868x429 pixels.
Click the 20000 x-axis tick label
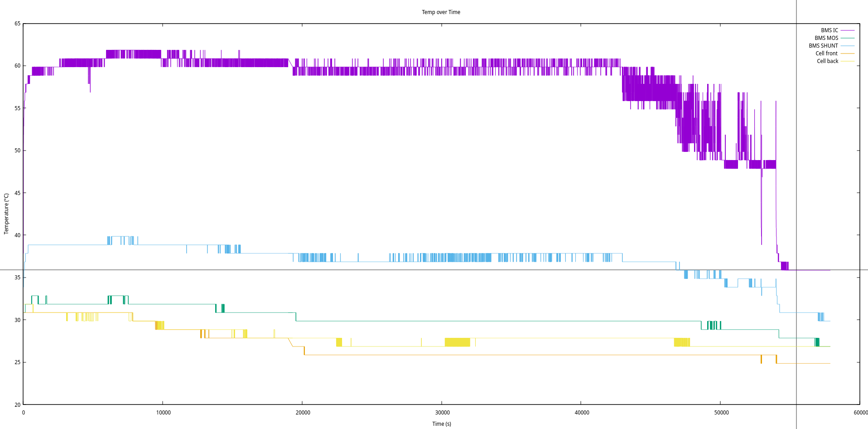coord(303,413)
